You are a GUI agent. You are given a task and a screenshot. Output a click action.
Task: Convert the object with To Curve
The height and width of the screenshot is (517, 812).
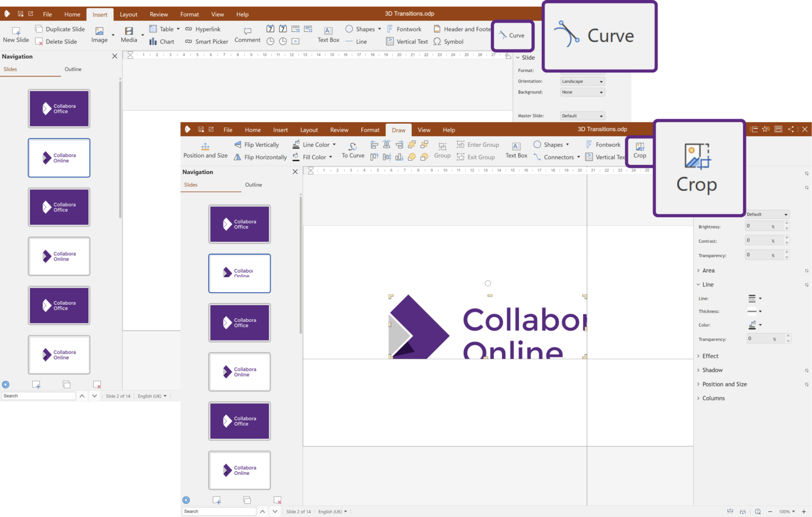[353, 151]
